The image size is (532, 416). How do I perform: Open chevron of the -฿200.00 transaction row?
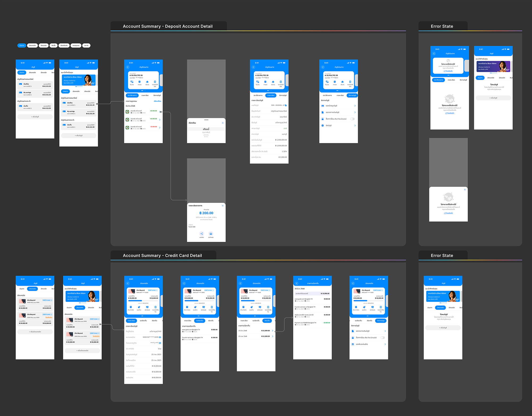tap(160, 128)
